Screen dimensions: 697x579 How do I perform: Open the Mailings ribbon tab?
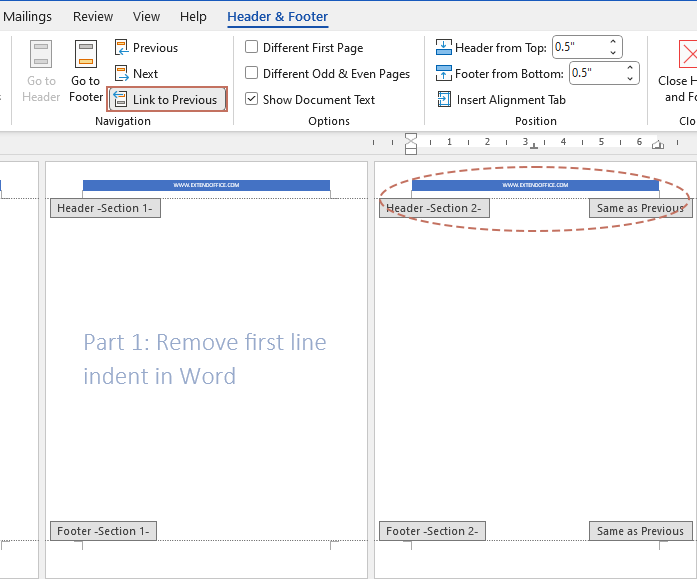point(28,16)
